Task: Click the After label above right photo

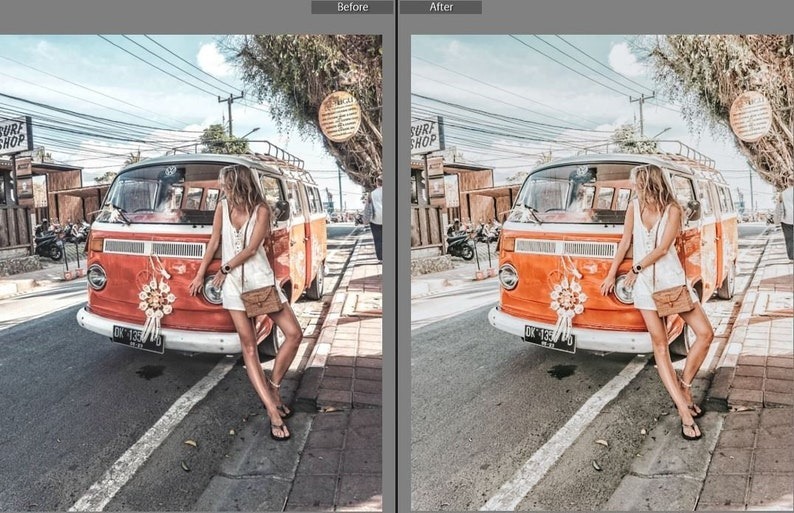Action: pos(440,7)
